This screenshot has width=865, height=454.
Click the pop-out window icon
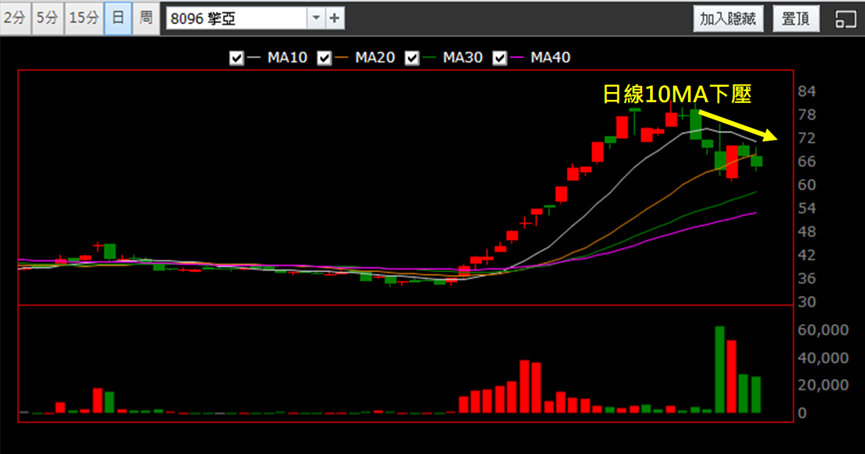pyautogui.click(x=845, y=19)
